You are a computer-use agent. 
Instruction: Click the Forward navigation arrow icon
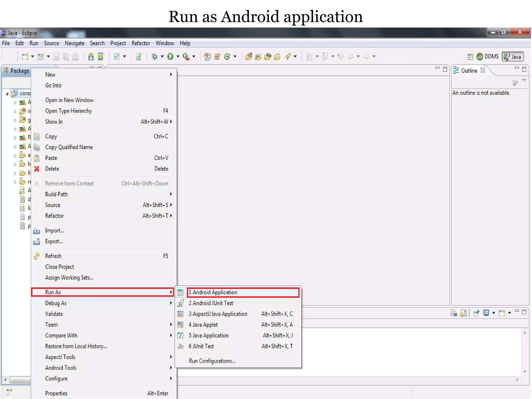[x=366, y=56]
